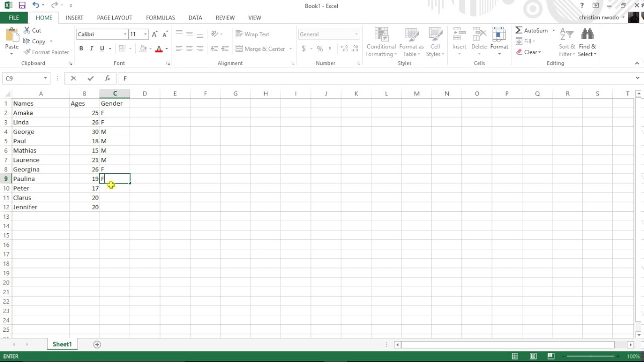This screenshot has height=362, width=644.
Task: Switch to the FORMULAS tab
Action: (160, 18)
